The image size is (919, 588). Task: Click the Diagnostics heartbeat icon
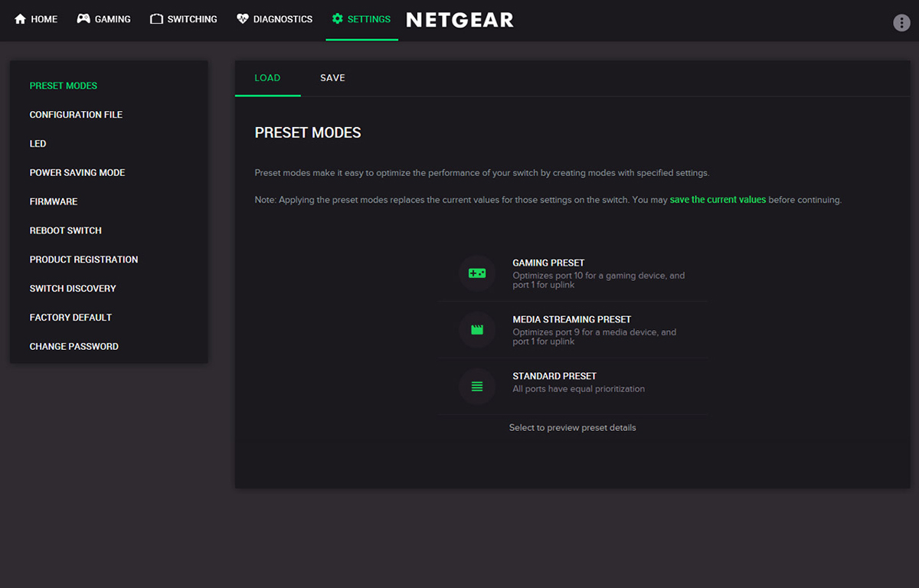pos(243,19)
